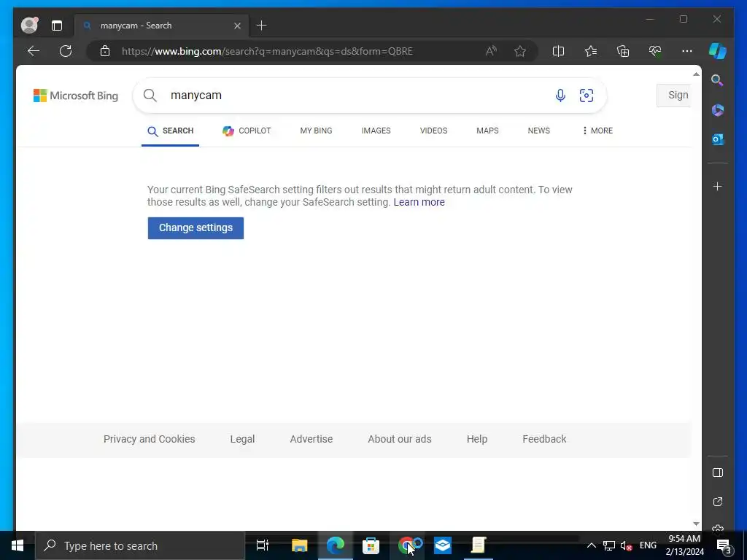Open the Advertise footer link
This screenshot has height=560, width=747.
pos(311,439)
